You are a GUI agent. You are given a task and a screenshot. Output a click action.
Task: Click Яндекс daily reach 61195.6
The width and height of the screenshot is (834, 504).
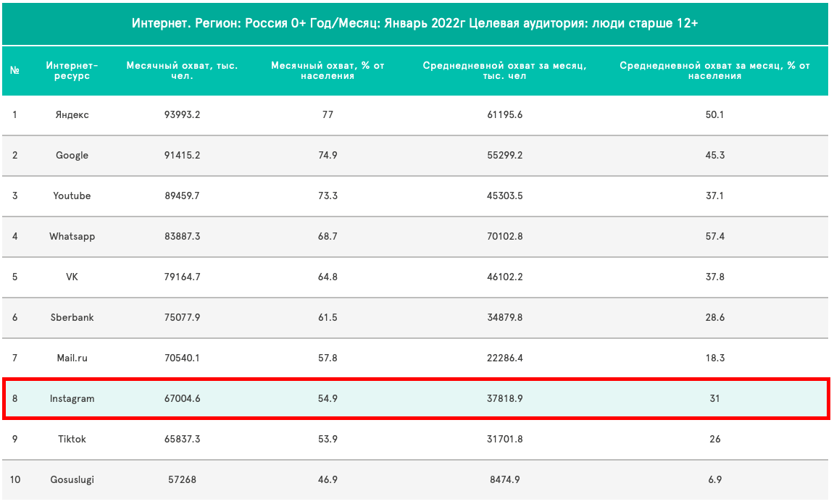click(x=505, y=115)
